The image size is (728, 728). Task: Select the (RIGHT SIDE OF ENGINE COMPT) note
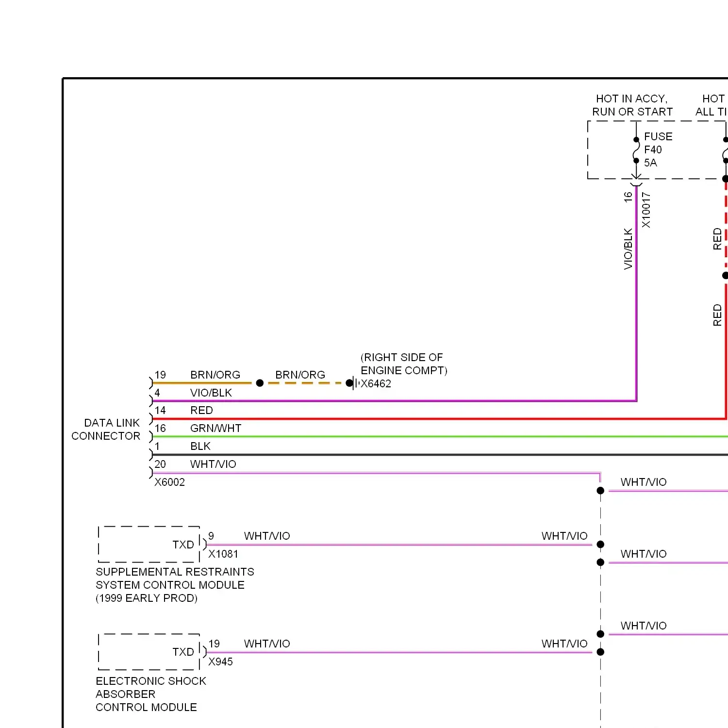(404, 364)
